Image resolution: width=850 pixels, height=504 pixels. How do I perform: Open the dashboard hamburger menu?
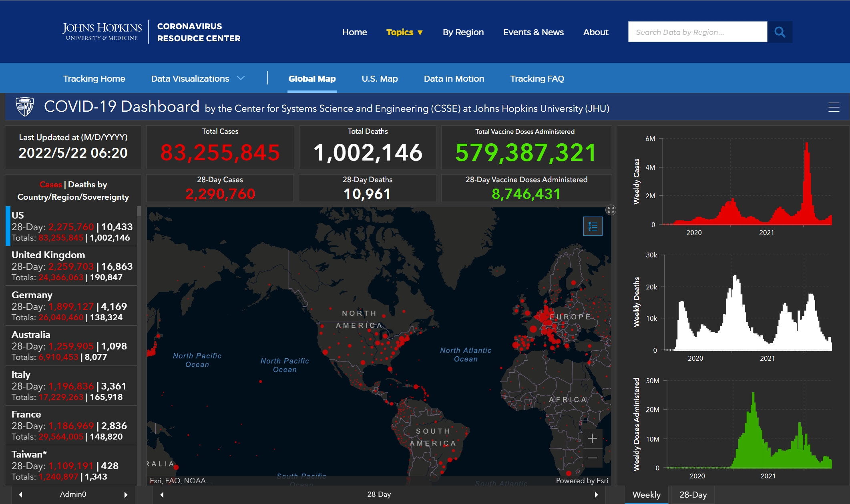click(x=834, y=107)
